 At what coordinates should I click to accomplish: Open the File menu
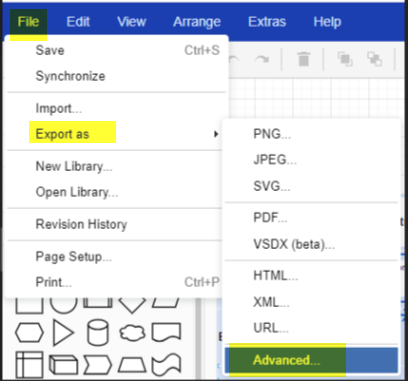[28, 22]
